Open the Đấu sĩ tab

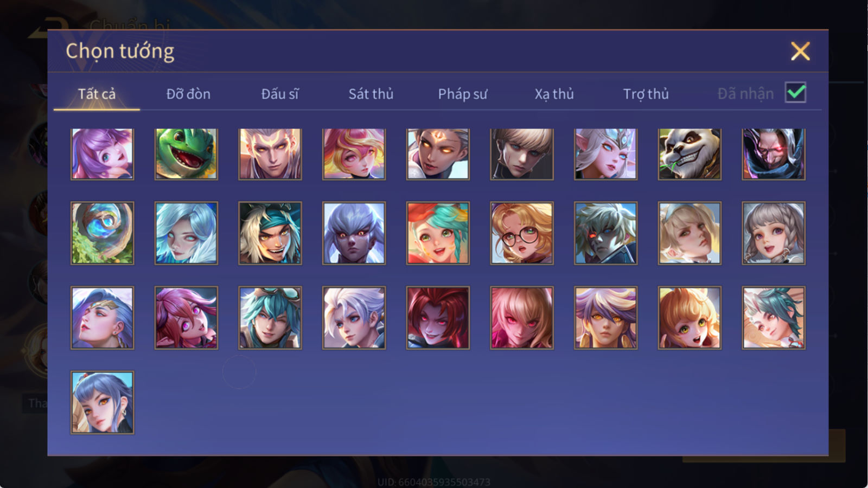[x=279, y=94]
